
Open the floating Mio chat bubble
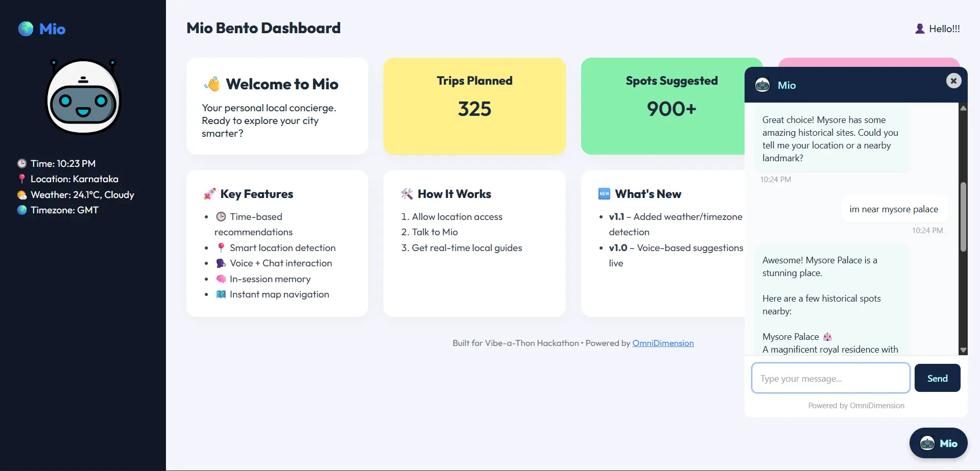coord(938,442)
